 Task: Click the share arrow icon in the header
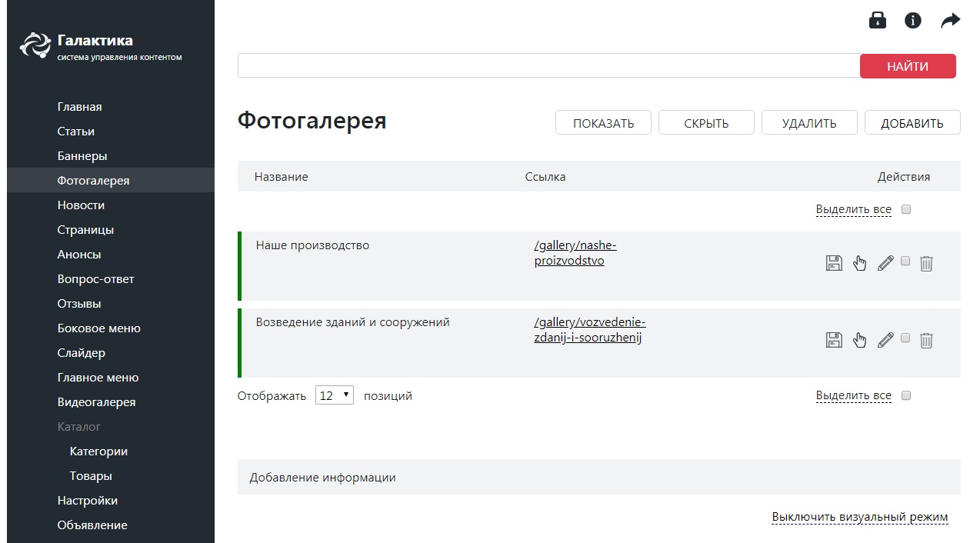[x=951, y=21]
